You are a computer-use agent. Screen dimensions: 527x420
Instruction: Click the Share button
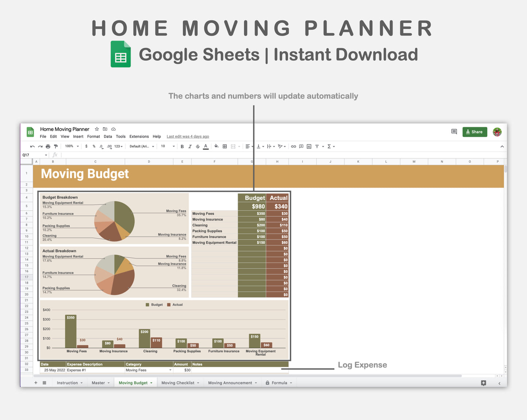(x=474, y=132)
